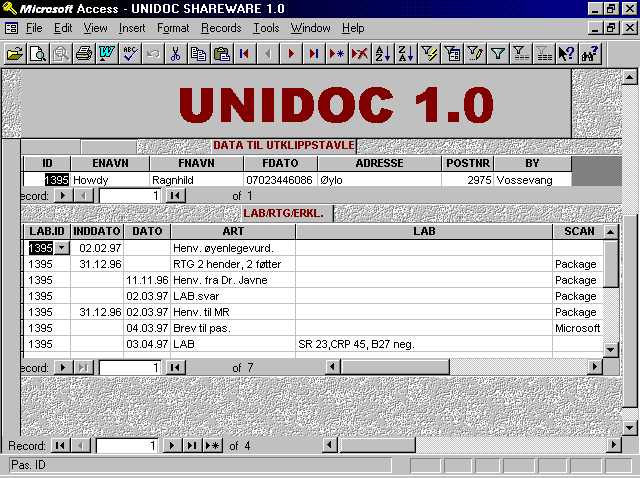Click the 'Howdy' surname cell
This screenshot has height=478, width=640.
tap(110, 180)
